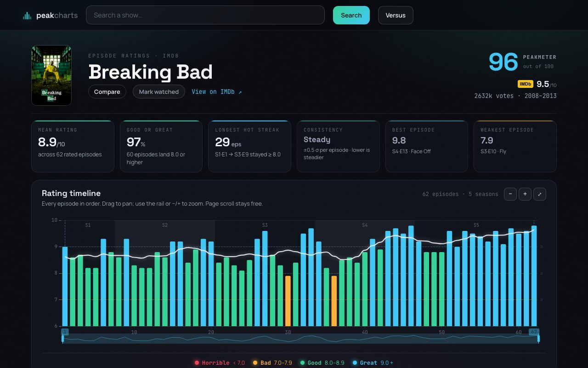
Task: Click 'S4·E13 · Face Off' text
Action: point(412,151)
